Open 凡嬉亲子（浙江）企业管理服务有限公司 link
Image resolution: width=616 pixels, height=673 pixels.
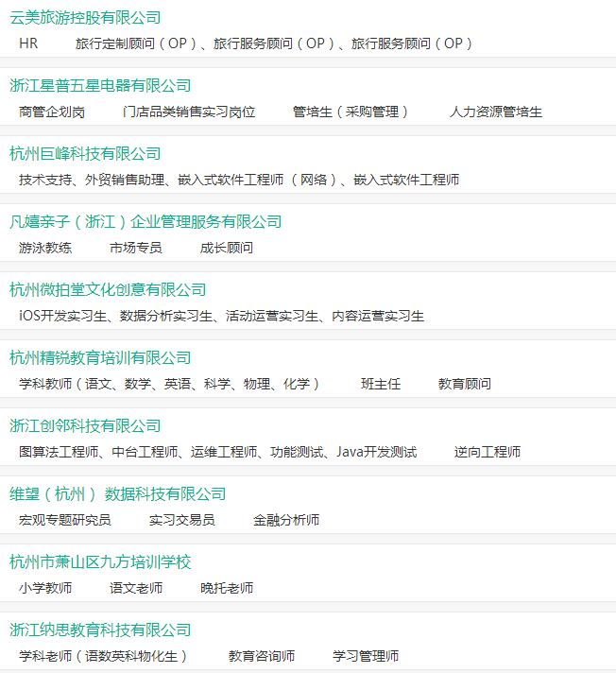[145, 221]
